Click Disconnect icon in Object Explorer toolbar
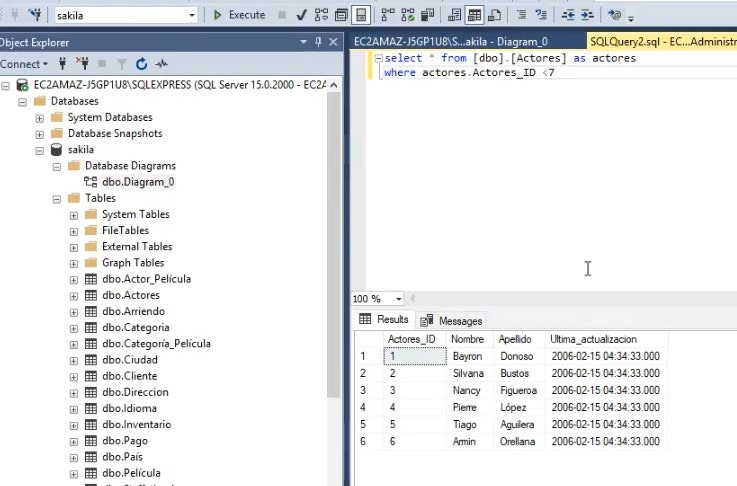The height and width of the screenshot is (486, 737). pyautogui.click(x=82, y=63)
